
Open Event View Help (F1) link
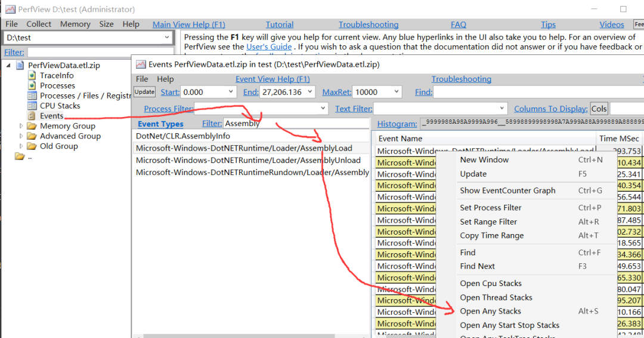pyautogui.click(x=273, y=79)
